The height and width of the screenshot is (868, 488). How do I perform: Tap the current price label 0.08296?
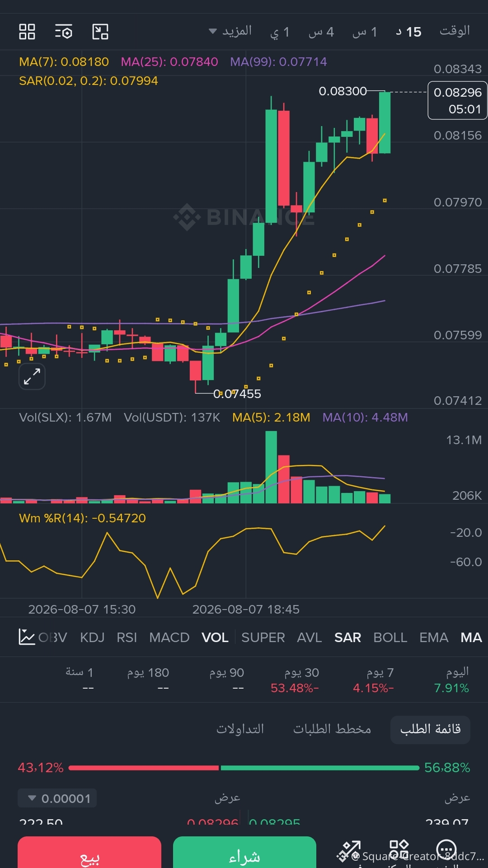(x=457, y=100)
